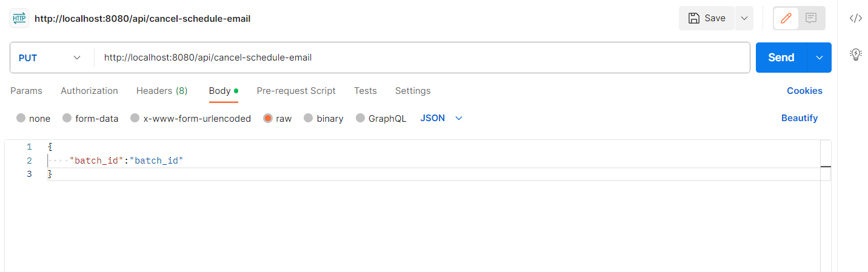Open the Send button arrow options
This screenshot has height=272, width=868.
pos(820,58)
